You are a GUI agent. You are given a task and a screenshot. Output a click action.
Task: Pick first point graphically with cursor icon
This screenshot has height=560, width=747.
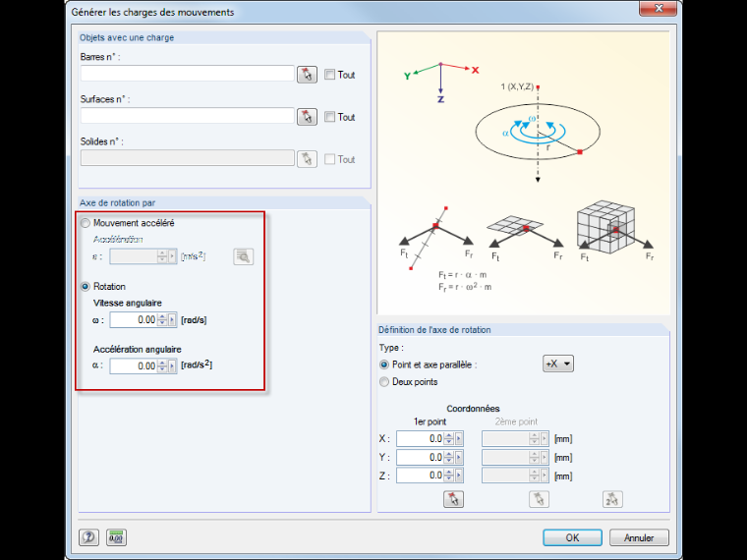453,499
